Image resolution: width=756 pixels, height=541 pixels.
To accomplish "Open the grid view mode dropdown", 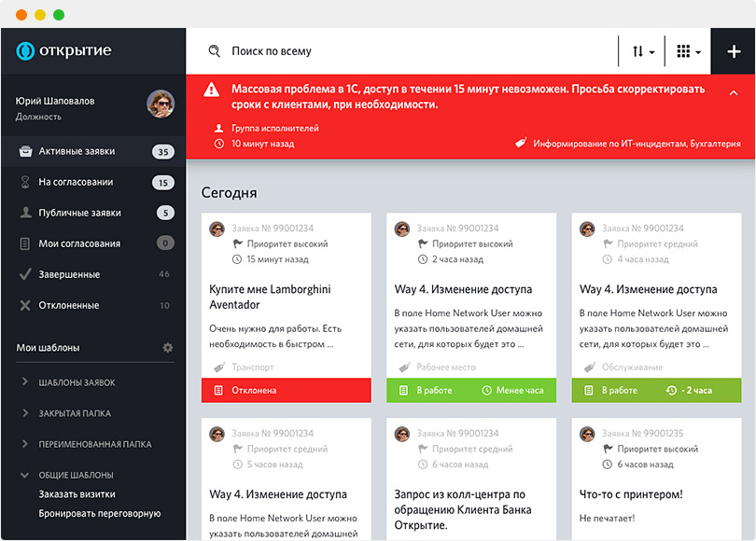I will [689, 51].
